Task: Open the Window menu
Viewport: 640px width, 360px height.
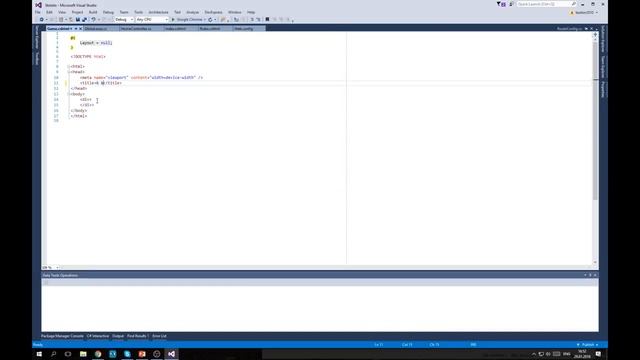Action: pyautogui.click(x=235, y=12)
